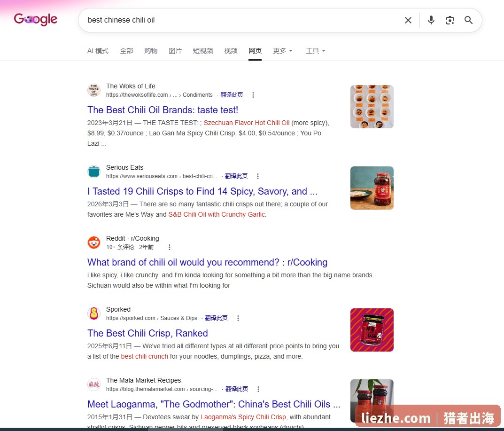Translate the Woks of Life page (翻译此页)
Screen dimensions: 504x431
pos(232,95)
